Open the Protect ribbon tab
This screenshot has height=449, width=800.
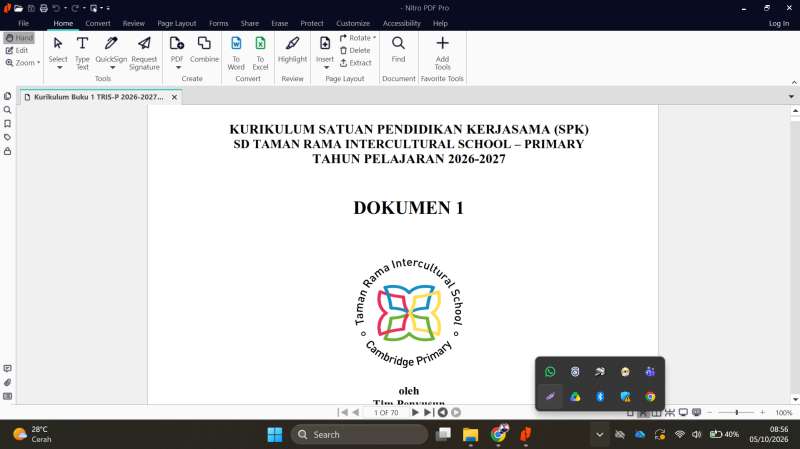pyautogui.click(x=312, y=23)
